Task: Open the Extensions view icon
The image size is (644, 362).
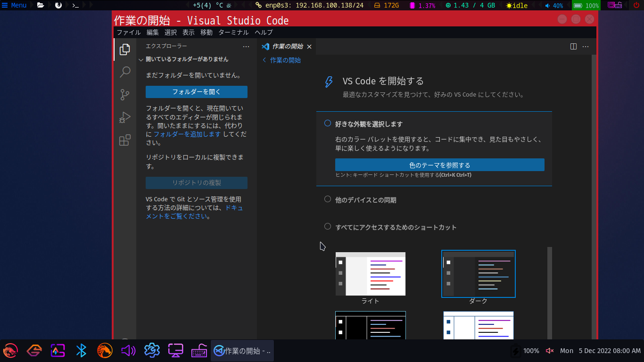Action: [x=125, y=140]
